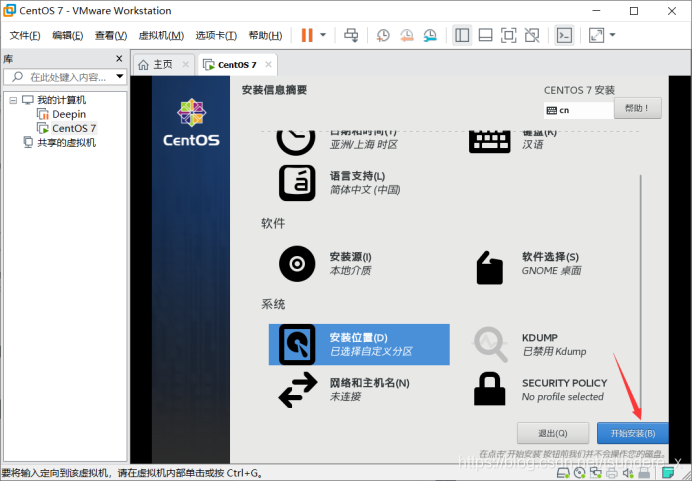692x481 pixels.
Task: Click the CentOS logo in installer sidebar
Action: pyautogui.click(x=191, y=122)
